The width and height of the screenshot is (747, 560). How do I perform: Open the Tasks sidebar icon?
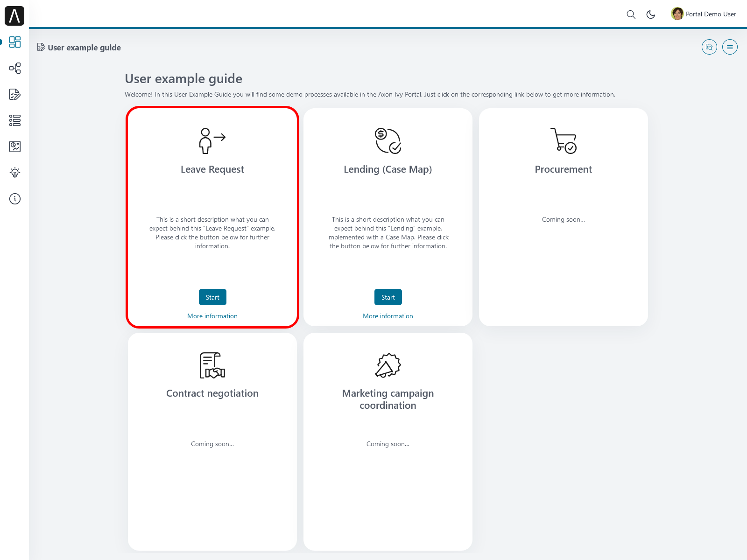click(15, 94)
